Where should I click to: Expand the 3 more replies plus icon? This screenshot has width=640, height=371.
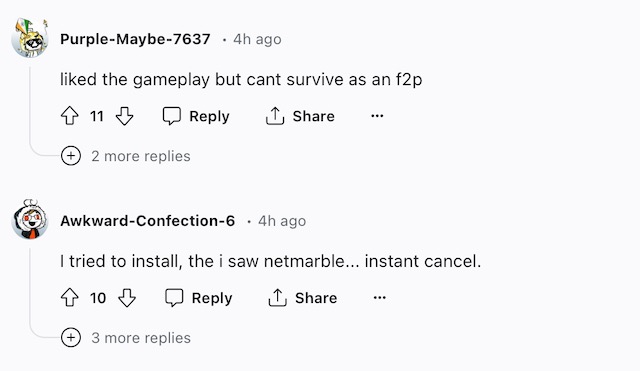point(71,338)
